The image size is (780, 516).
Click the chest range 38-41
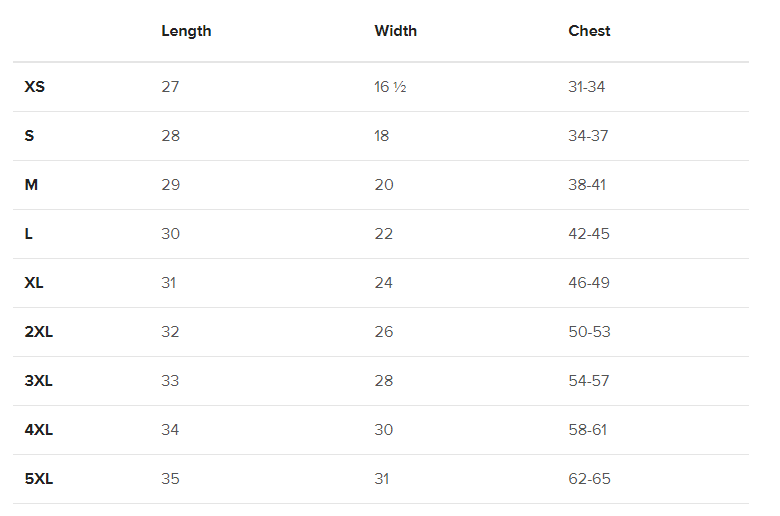[x=586, y=185]
